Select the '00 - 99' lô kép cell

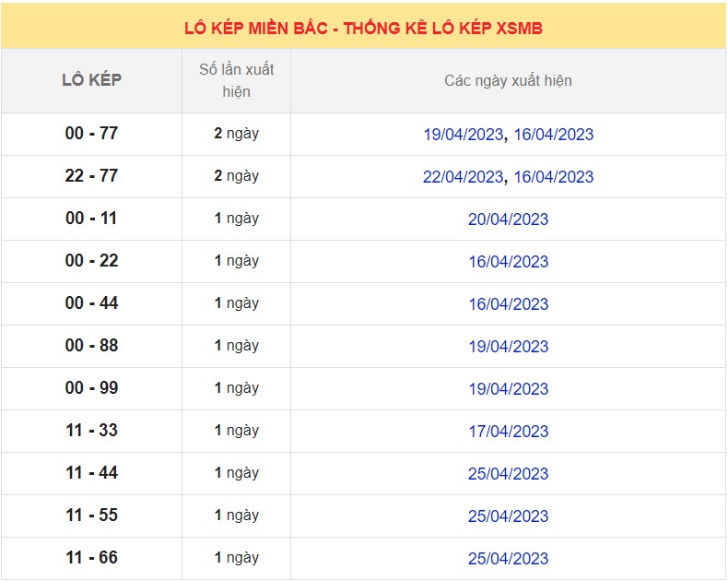pos(91,388)
